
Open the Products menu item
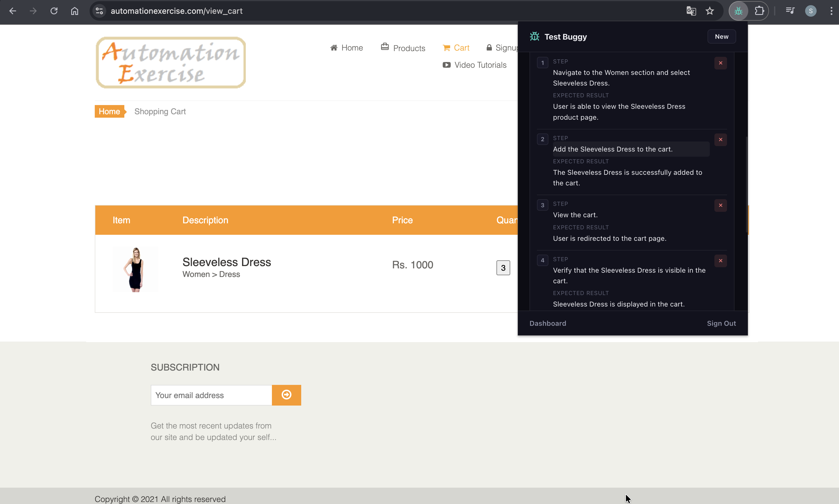(403, 48)
